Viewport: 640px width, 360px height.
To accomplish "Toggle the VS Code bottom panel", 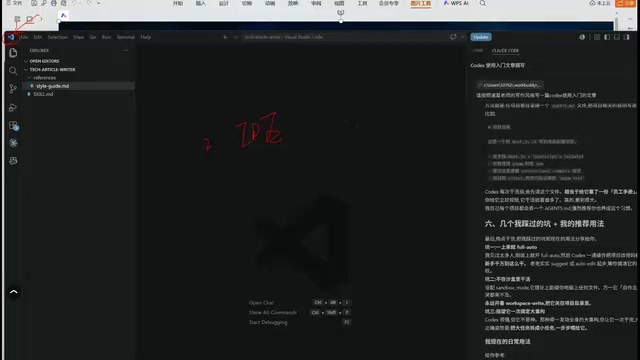I will [617, 37].
